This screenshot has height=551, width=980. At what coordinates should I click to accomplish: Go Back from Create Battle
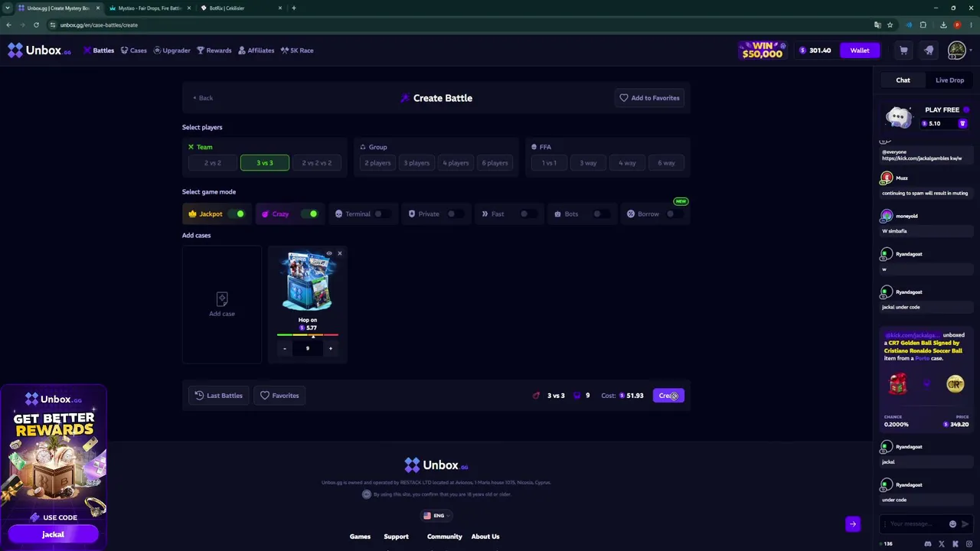coord(203,98)
